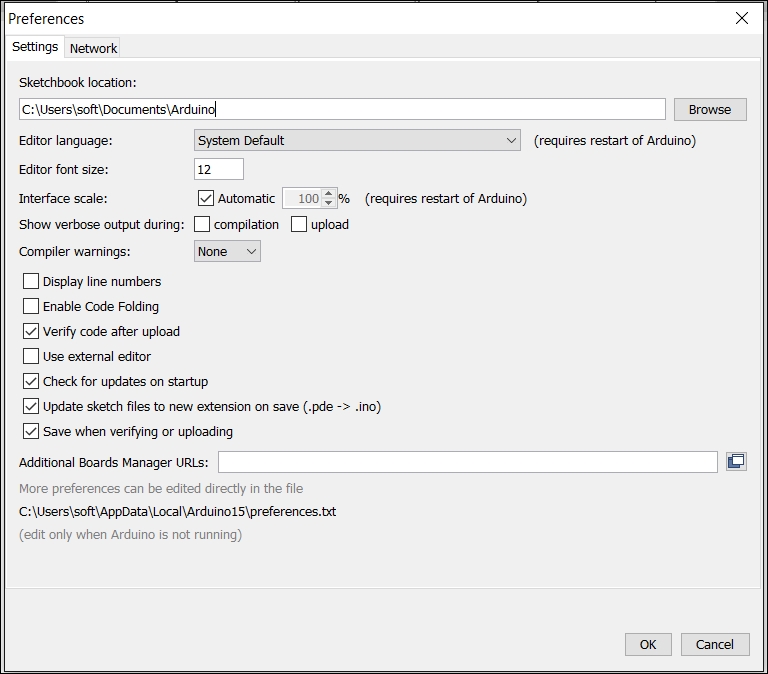Open Additional Boards Manager URLs editor window icon
Image resolution: width=768 pixels, height=674 pixels.
736,461
